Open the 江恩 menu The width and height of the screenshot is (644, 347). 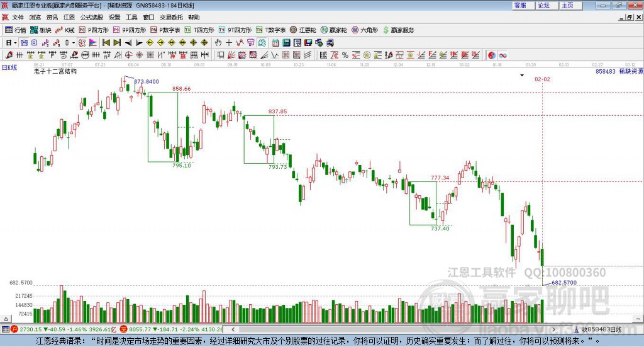[x=69, y=17]
